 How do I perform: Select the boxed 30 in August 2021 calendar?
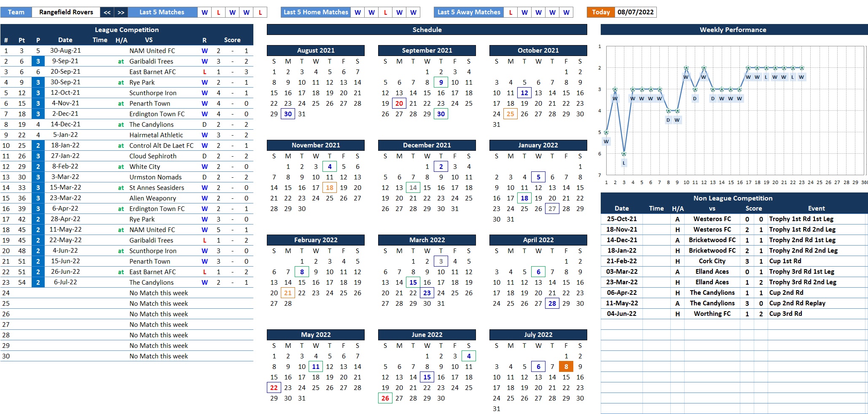coord(288,114)
